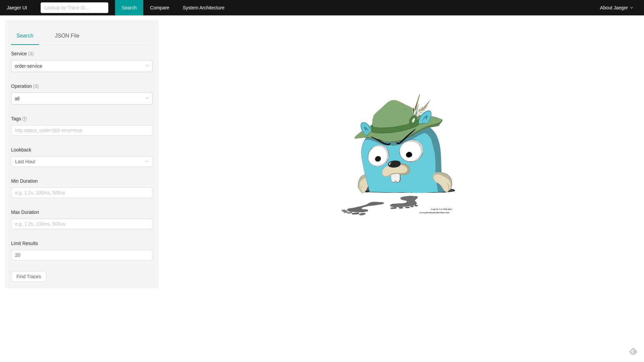Screen dimensions: 644x362
Task: Click the Tags help question-mark icon
Action: 24,119
